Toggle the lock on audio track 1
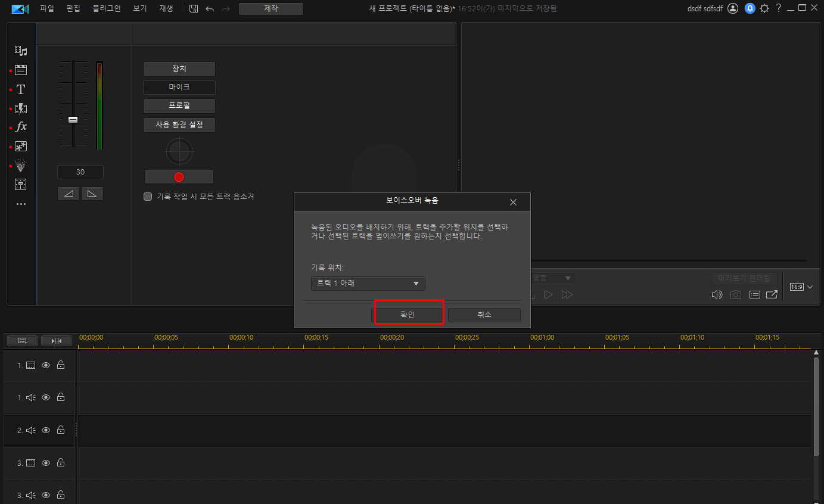Image resolution: width=824 pixels, height=504 pixels. (61, 397)
